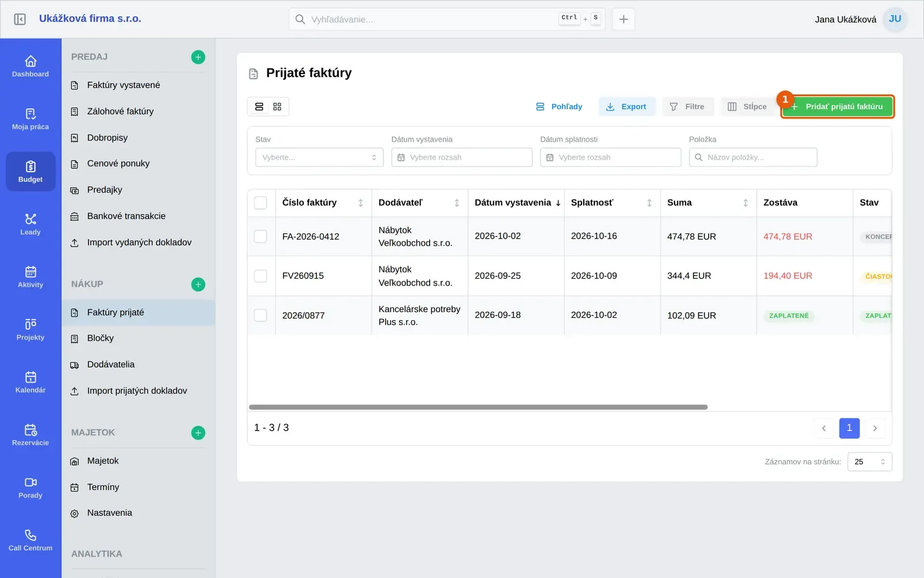This screenshot has width=924, height=578.
Task: Check invoice 2026/0877 row
Action: [x=260, y=315]
